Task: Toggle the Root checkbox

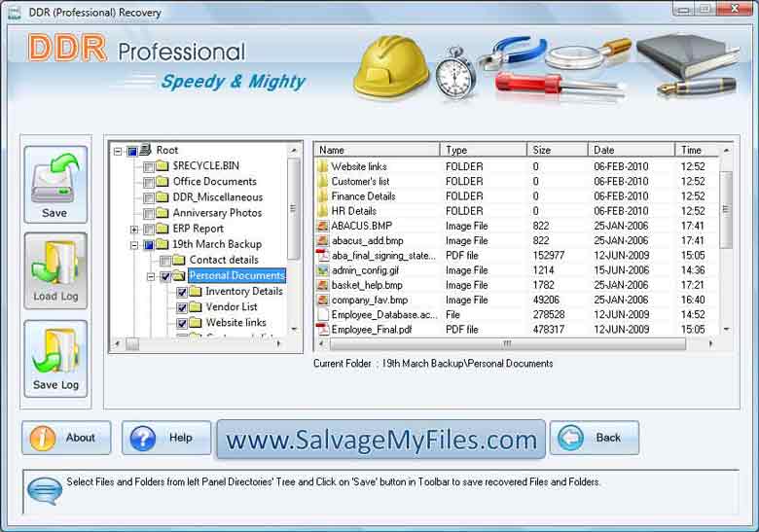Action: (132, 152)
